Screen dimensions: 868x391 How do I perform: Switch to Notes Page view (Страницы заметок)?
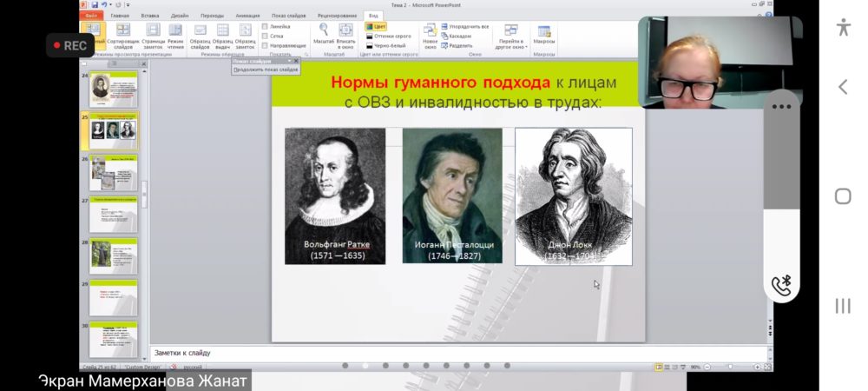(153, 36)
